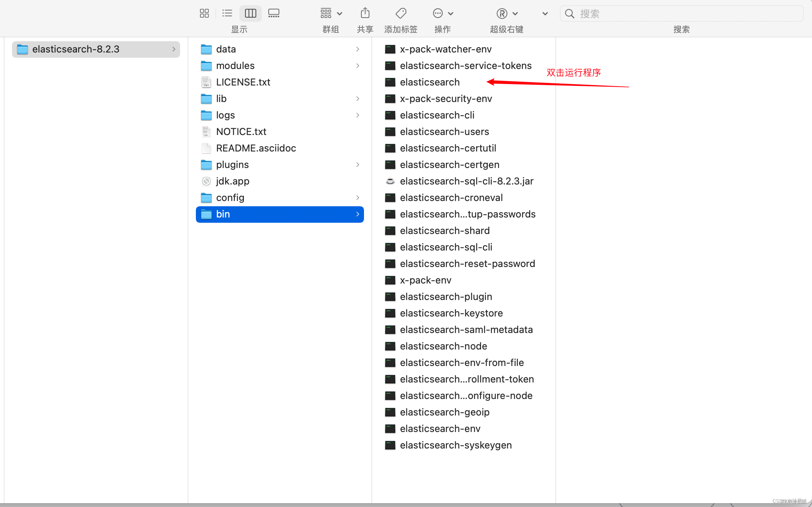Open the config folder
Screen dimensions: 812x507
230,198
